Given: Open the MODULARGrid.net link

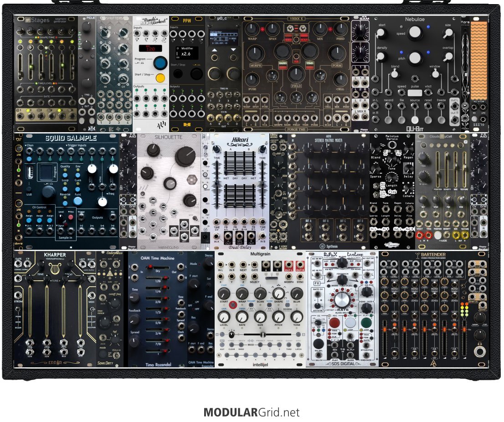Looking at the screenshot, I should point(252,412).
